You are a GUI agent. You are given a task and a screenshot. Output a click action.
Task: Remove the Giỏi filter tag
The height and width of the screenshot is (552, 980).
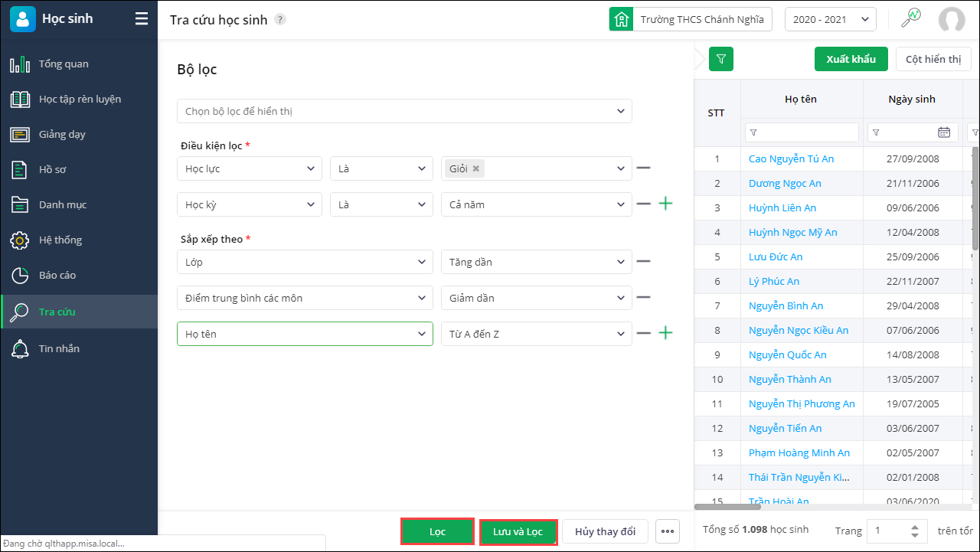tap(476, 168)
